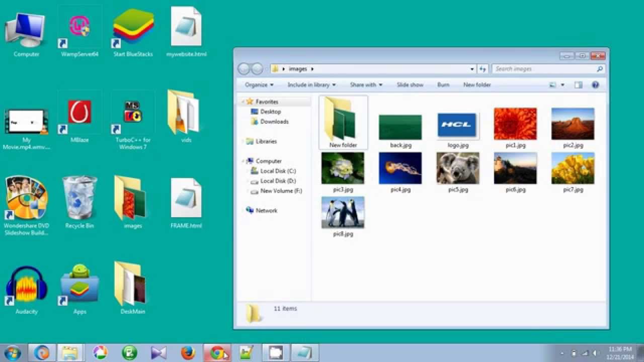Viewport: 644px width, 362px height.
Task: Select the Start BlueStacks desktop shortcut
Action: 133,33
